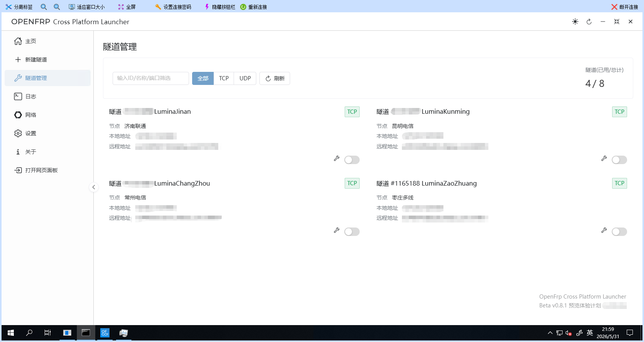Click the 英 input method indicator

point(590,333)
